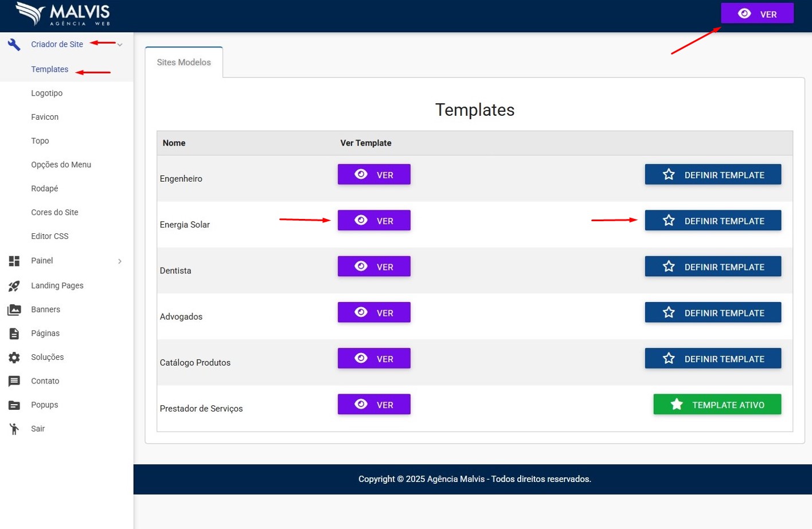Open Cores do Site settings
Viewport: 812px width, 529px height.
[x=54, y=212]
